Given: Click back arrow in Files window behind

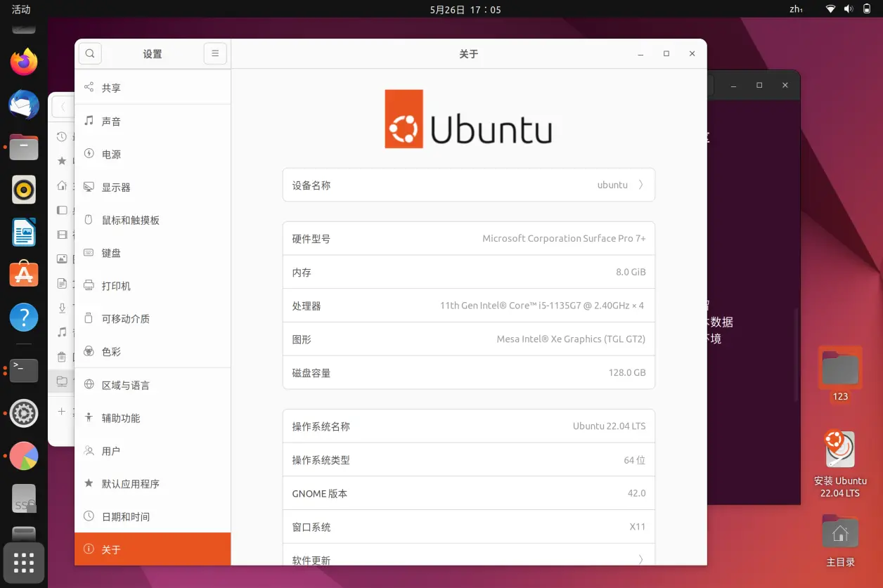Looking at the screenshot, I should click(x=63, y=107).
